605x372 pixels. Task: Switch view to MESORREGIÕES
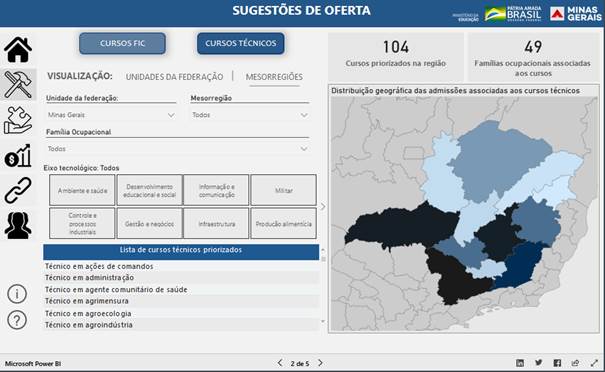click(274, 77)
